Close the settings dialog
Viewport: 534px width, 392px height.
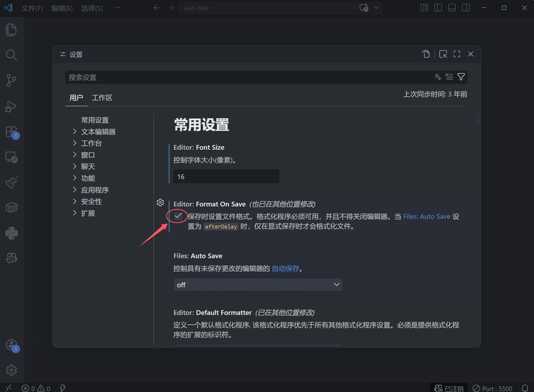(x=471, y=54)
